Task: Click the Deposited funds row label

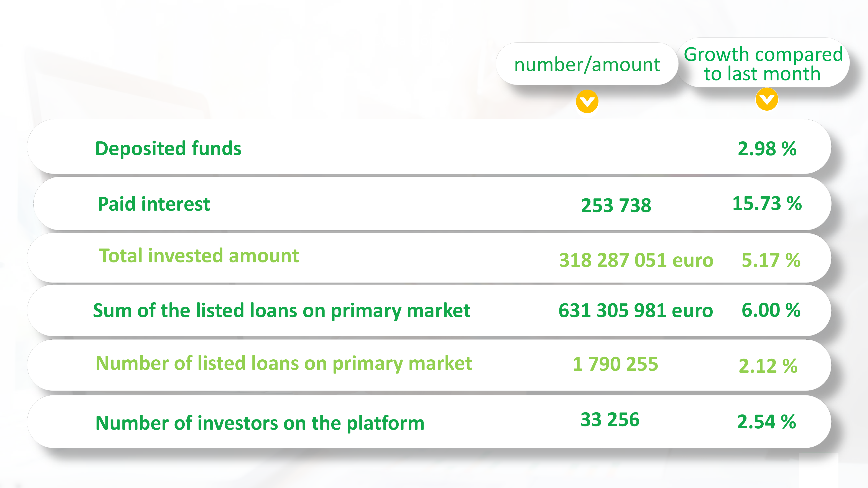Action: click(168, 149)
